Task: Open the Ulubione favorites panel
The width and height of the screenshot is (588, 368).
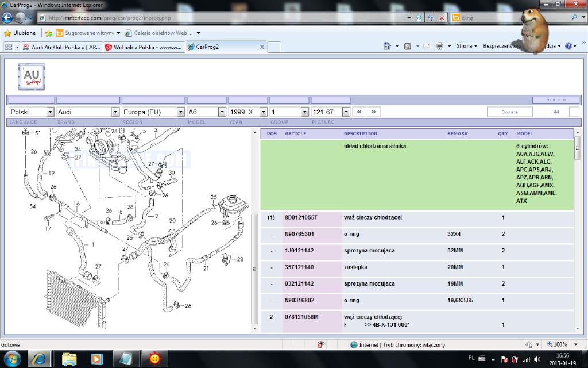Action: [20, 33]
